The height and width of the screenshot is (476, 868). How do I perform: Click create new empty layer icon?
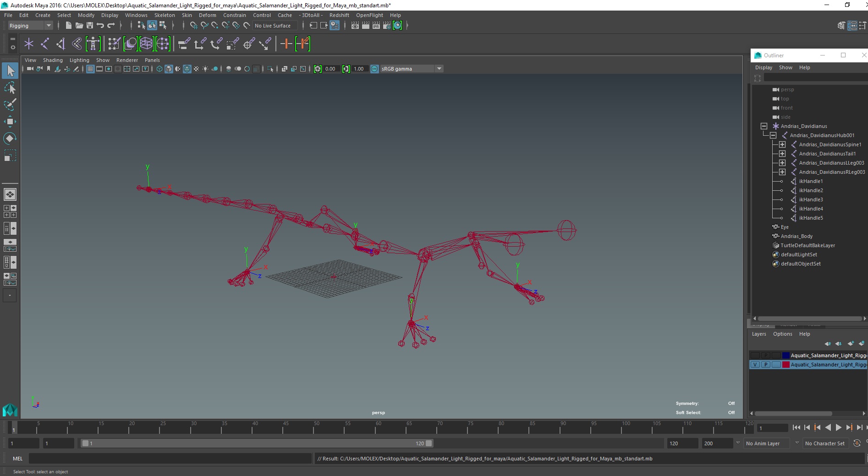[x=851, y=343]
